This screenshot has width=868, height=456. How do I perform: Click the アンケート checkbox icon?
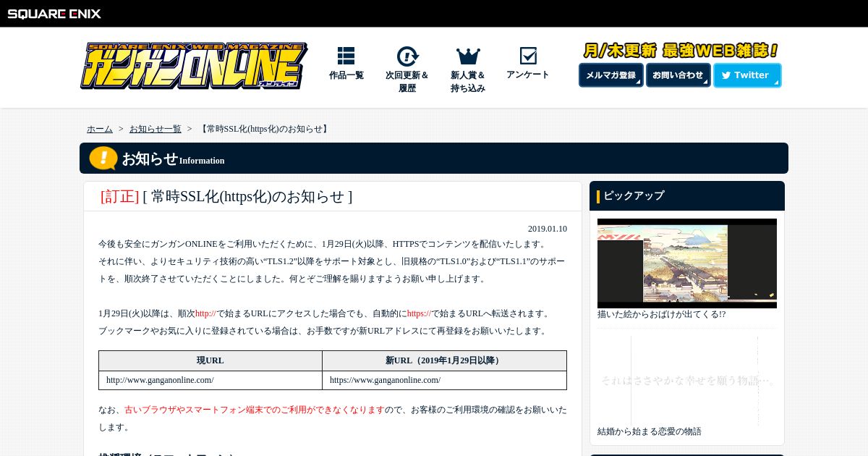[x=528, y=56]
